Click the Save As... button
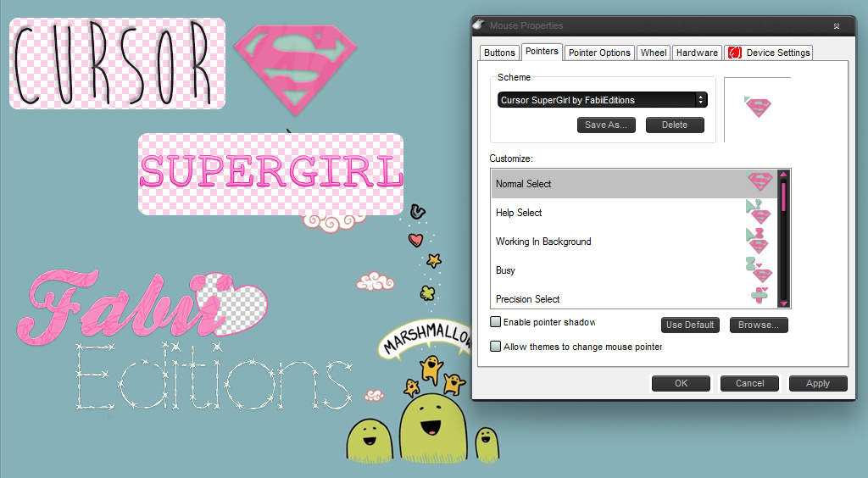The height and width of the screenshot is (478, 868). (x=606, y=125)
